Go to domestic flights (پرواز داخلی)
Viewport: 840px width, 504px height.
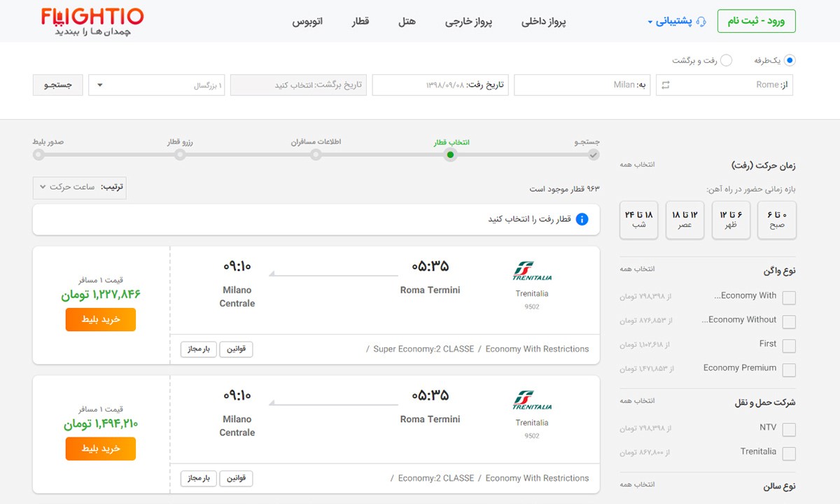tap(543, 21)
